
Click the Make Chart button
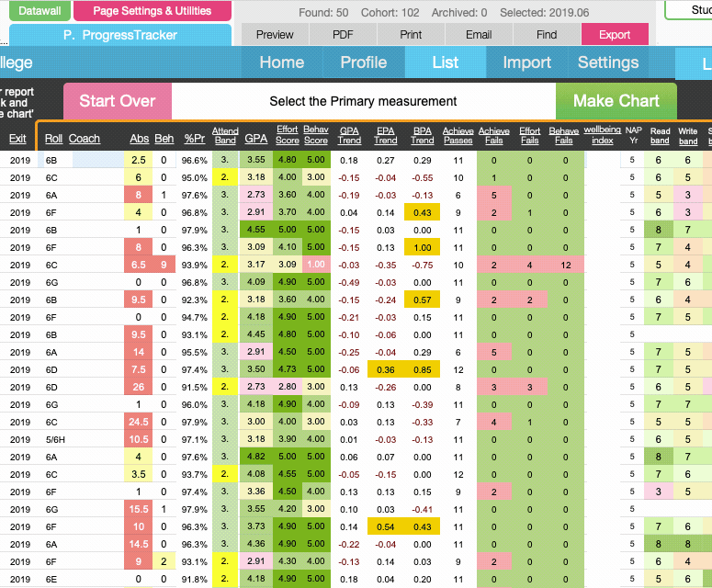click(616, 101)
